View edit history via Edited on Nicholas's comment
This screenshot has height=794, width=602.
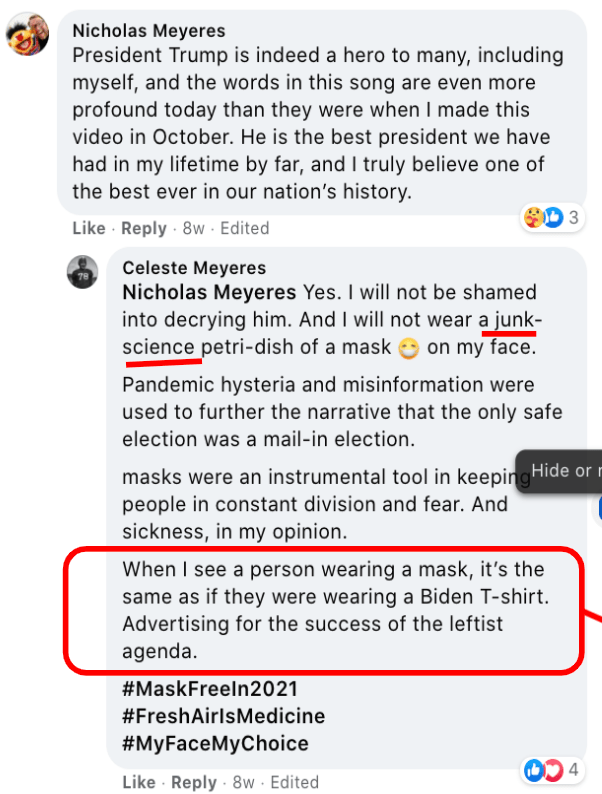tap(245, 228)
